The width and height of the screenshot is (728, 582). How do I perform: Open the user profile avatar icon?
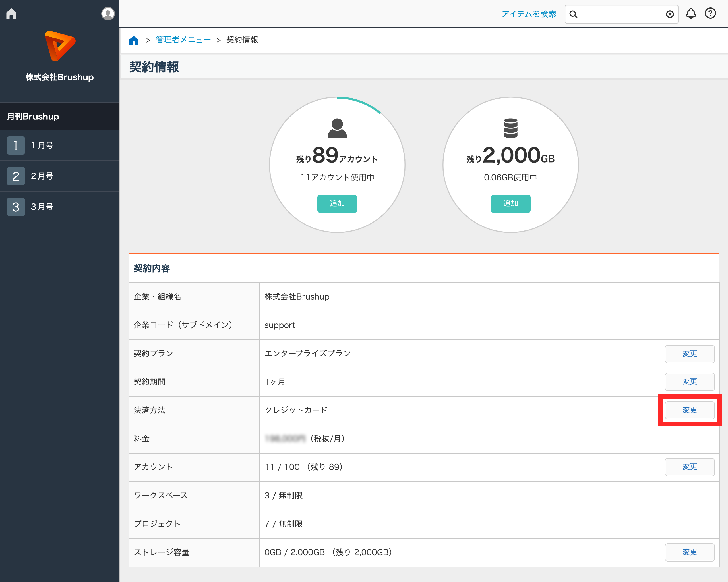click(108, 14)
